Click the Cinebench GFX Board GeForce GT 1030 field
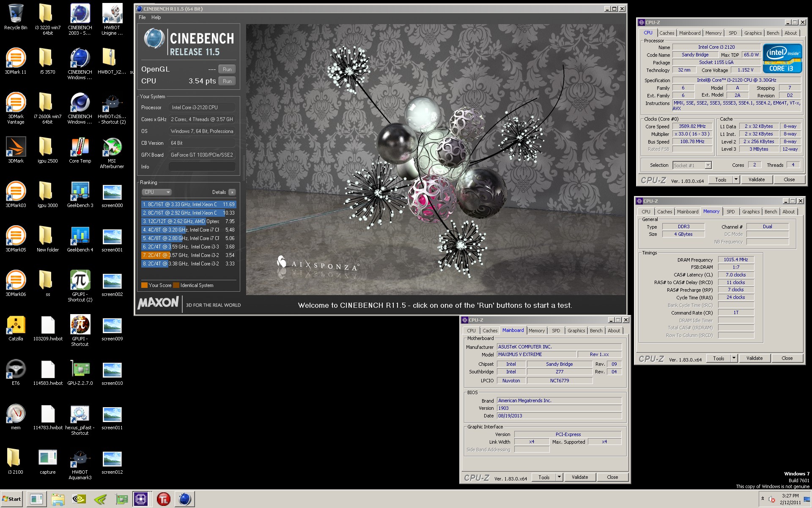812x508 pixels. (202, 155)
